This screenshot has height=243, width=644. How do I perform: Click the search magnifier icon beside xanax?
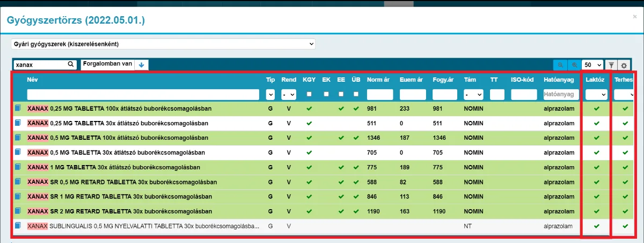point(71,65)
